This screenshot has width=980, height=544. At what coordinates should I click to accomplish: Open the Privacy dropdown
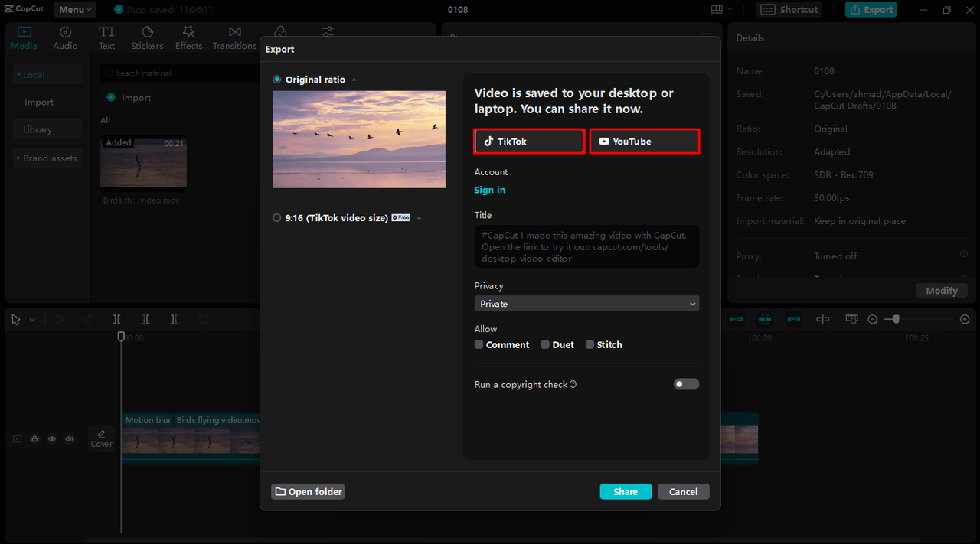tap(586, 304)
